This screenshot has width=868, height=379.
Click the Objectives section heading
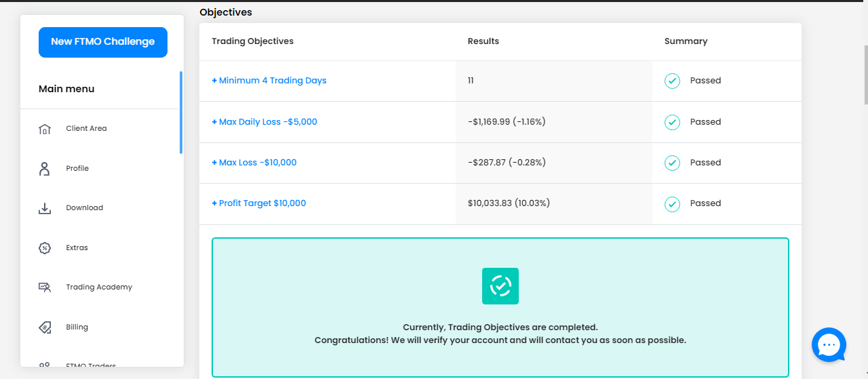point(226,12)
